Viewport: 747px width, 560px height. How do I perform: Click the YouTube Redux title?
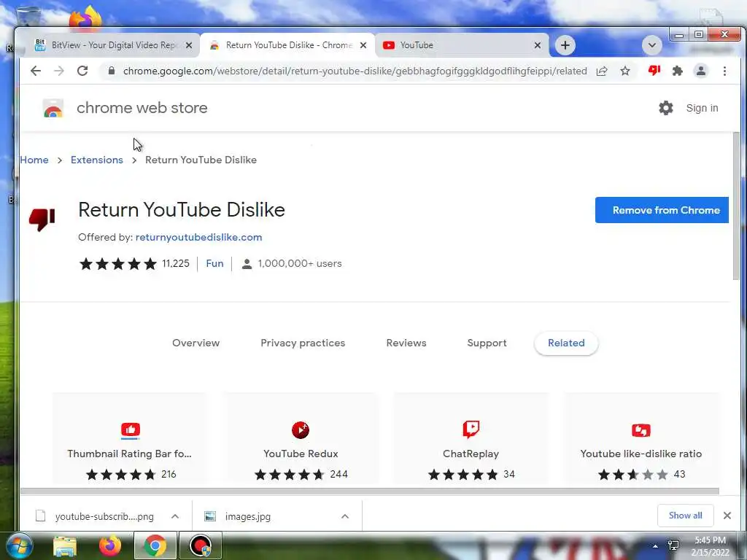pyautogui.click(x=301, y=454)
